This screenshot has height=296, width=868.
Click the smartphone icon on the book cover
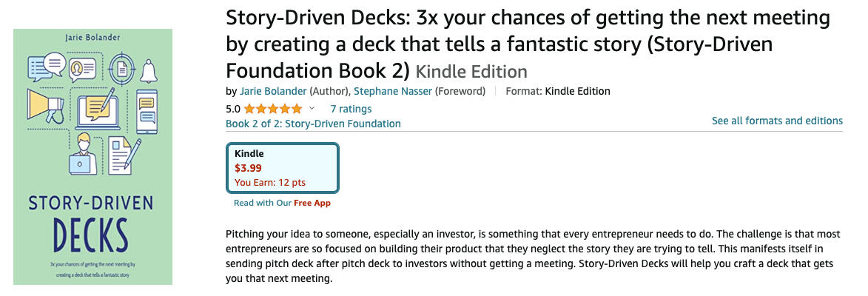point(147,108)
